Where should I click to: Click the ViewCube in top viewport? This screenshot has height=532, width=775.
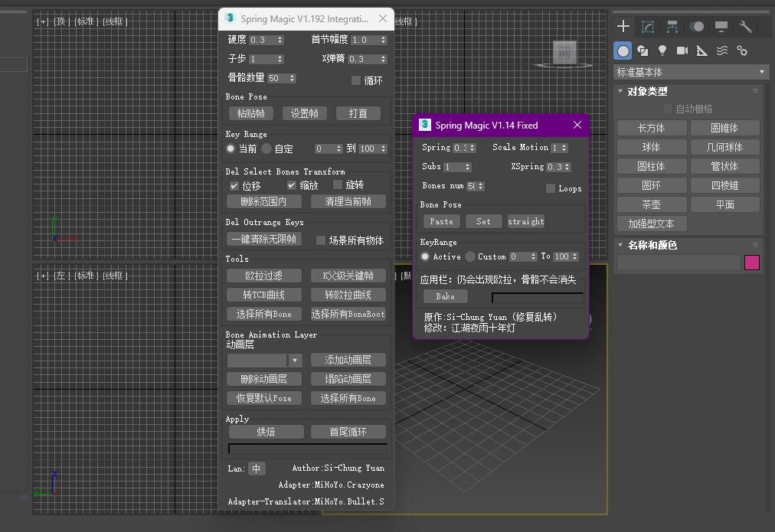coord(564,54)
